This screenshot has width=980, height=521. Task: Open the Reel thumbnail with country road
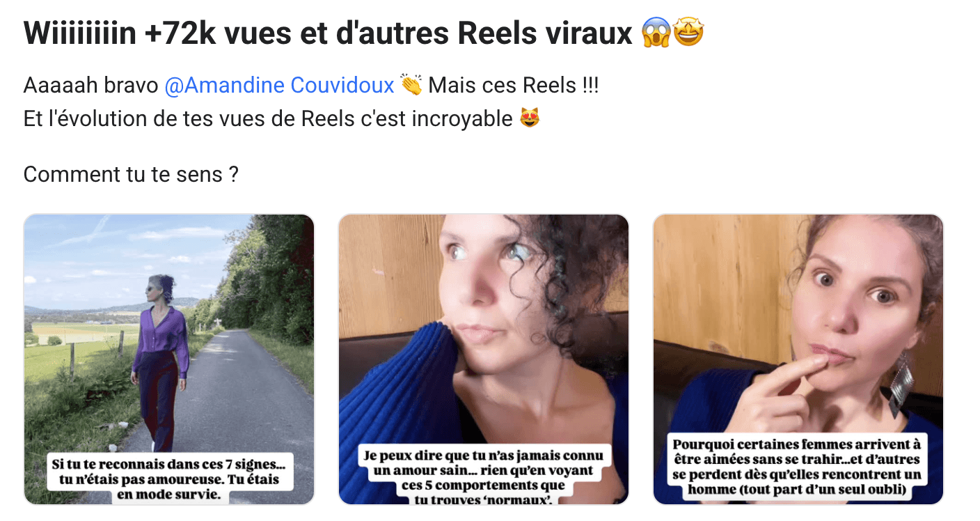pyautogui.click(x=169, y=359)
